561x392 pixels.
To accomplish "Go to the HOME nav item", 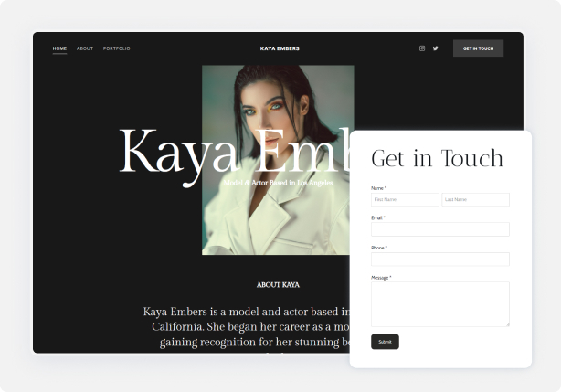I will point(59,48).
